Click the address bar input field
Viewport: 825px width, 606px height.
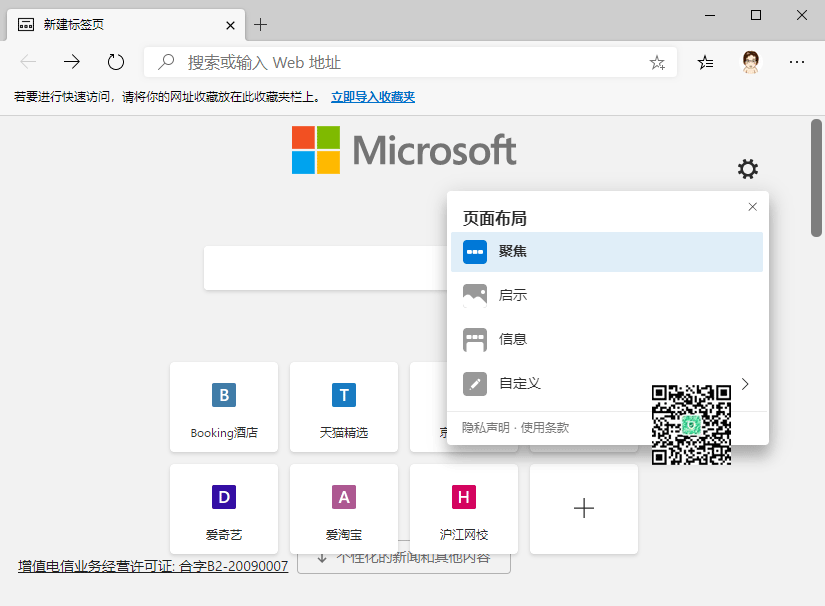tap(410, 63)
